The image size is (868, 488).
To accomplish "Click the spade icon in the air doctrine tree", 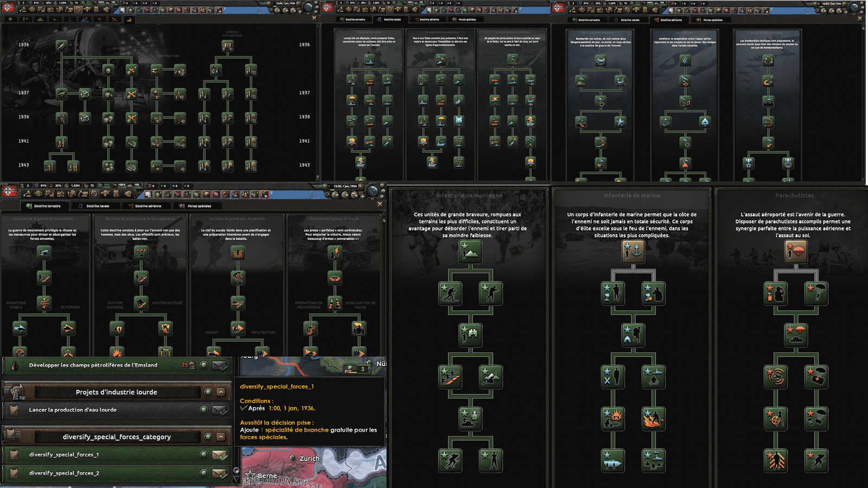I will coord(704,121).
